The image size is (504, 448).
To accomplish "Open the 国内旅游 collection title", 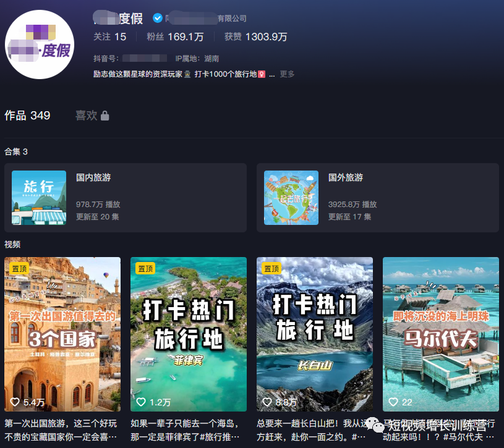I will point(93,178).
